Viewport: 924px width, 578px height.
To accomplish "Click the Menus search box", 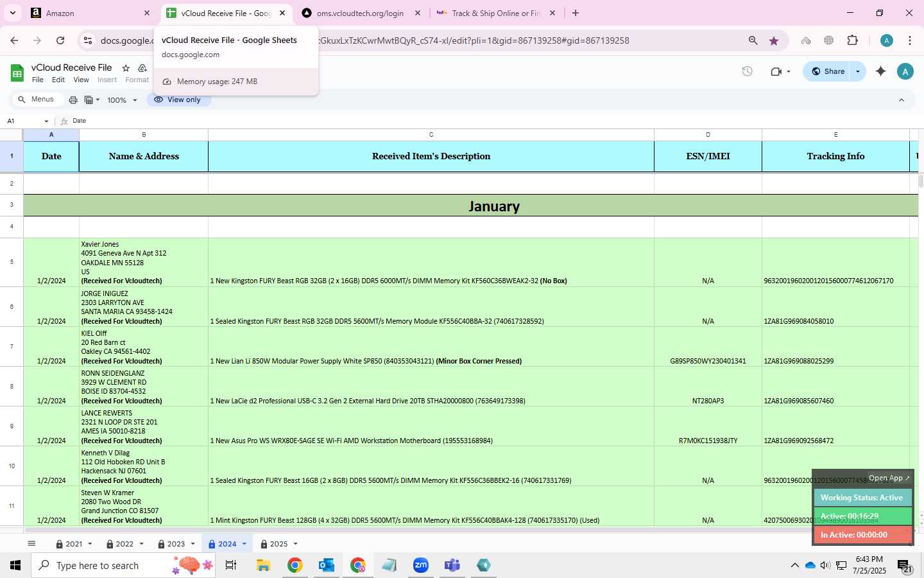I will pyautogui.click(x=37, y=100).
